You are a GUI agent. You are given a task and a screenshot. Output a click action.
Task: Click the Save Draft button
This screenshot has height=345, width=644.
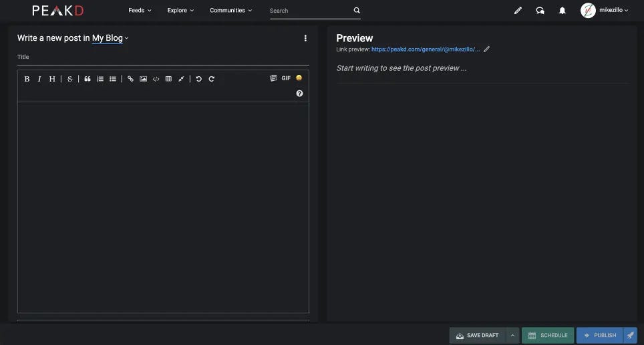point(478,335)
